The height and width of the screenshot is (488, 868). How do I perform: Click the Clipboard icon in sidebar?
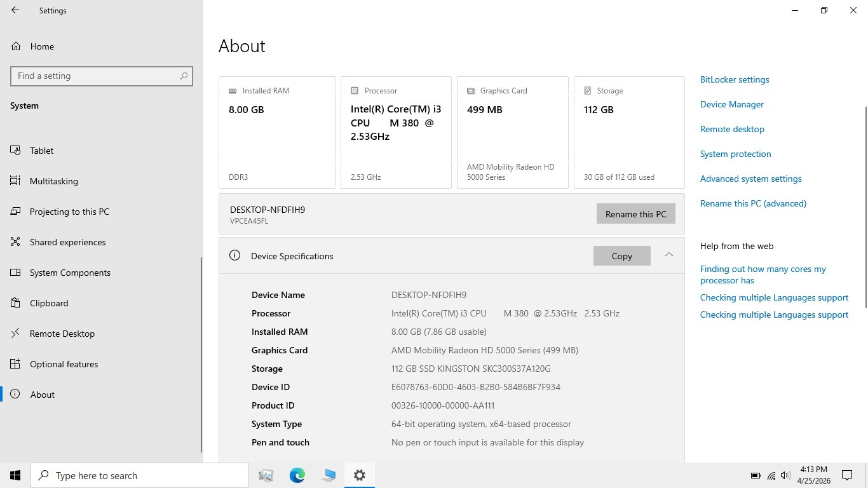click(15, 303)
